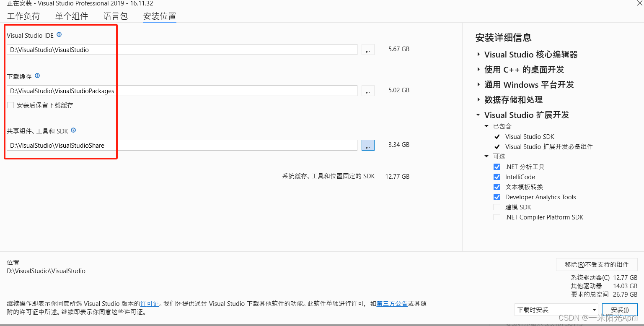Collapse Visual Studio 扩展开发 section
This screenshot has height=326, width=644.
pyautogui.click(x=478, y=115)
